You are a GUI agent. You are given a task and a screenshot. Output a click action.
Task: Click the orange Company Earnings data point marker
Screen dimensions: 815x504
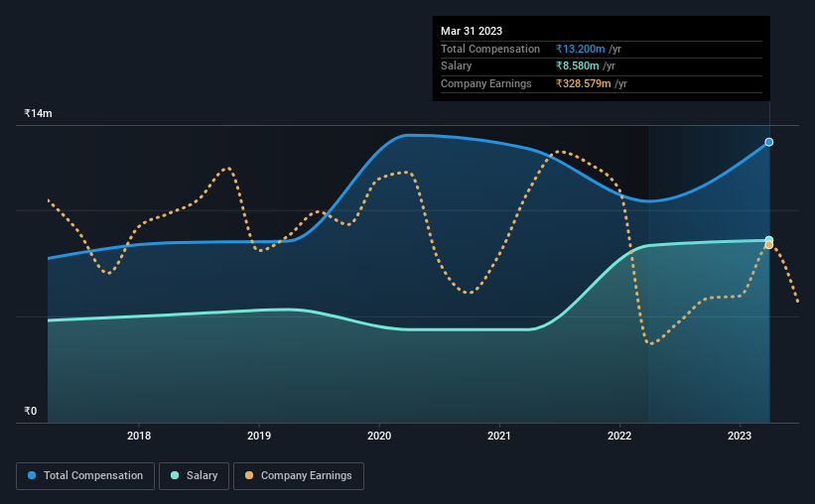click(x=768, y=245)
